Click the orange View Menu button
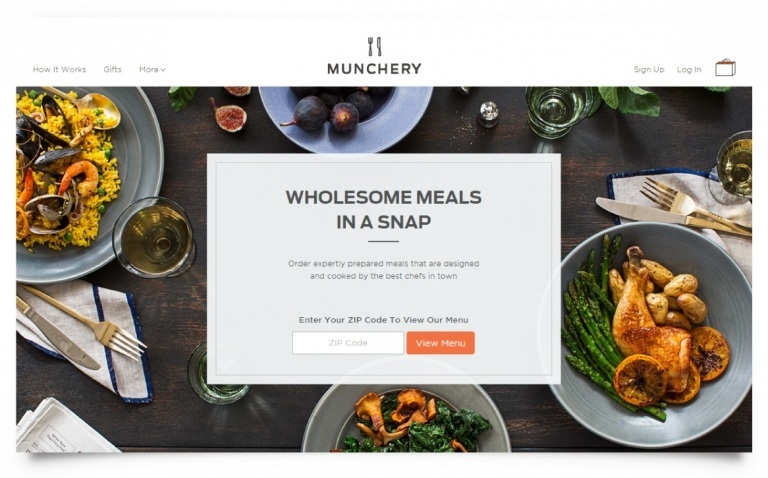This screenshot has height=478, width=768. [440, 343]
